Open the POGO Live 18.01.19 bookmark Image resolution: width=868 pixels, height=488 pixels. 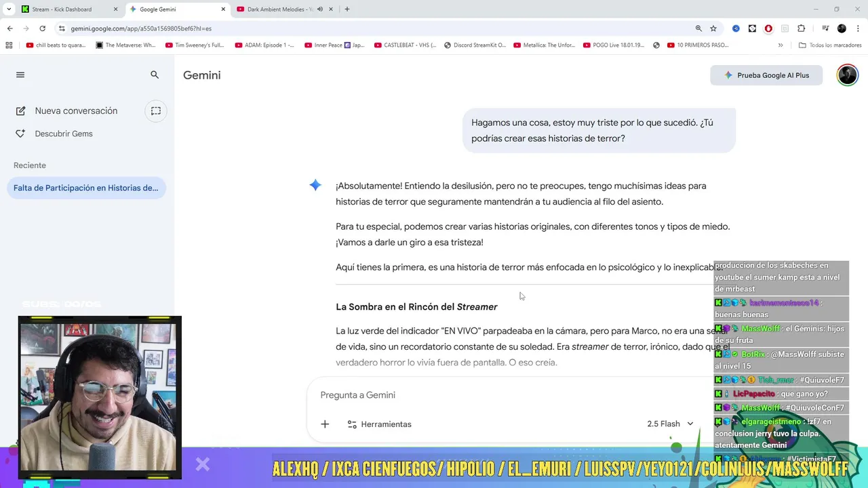(x=614, y=45)
